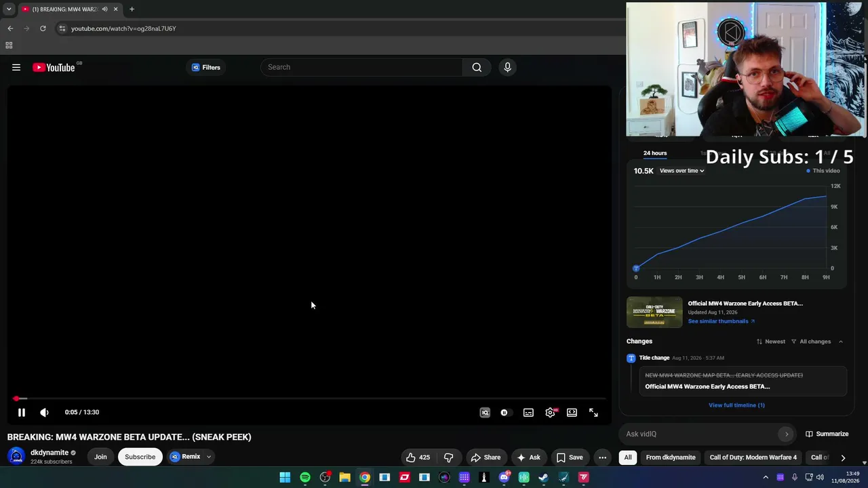Open See similar thumbnails link
The image size is (868, 488).
click(x=722, y=321)
